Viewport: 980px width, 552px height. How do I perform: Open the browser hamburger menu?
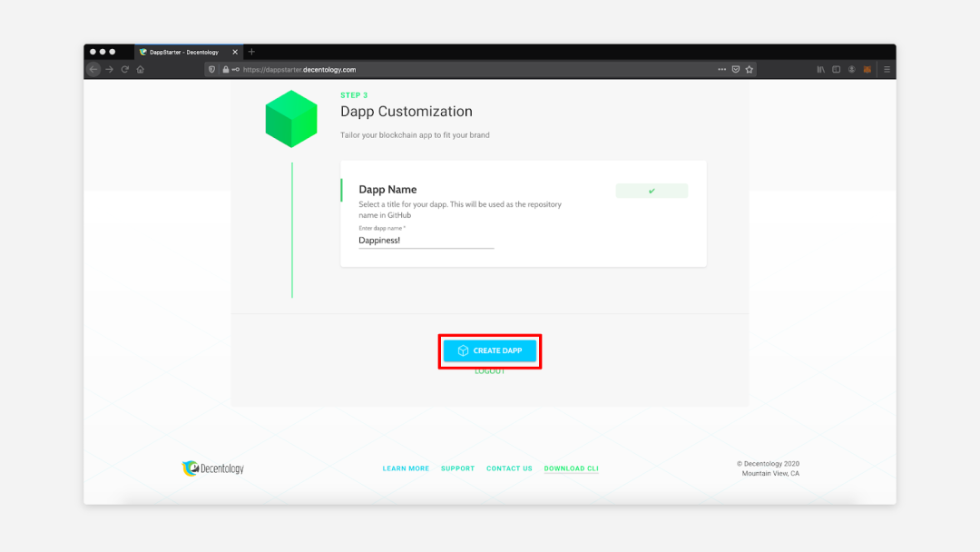[887, 69]
